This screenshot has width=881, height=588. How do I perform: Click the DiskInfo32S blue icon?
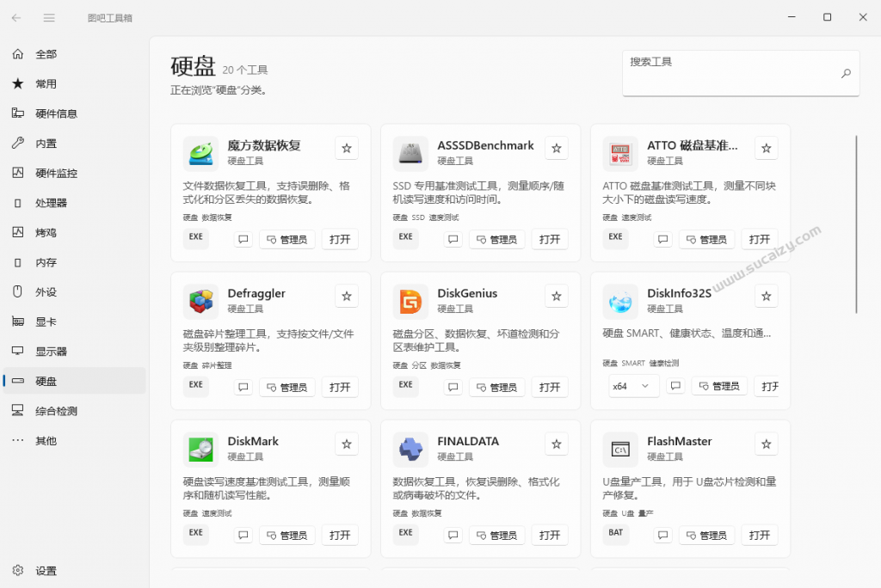click(x=620, y=302)
